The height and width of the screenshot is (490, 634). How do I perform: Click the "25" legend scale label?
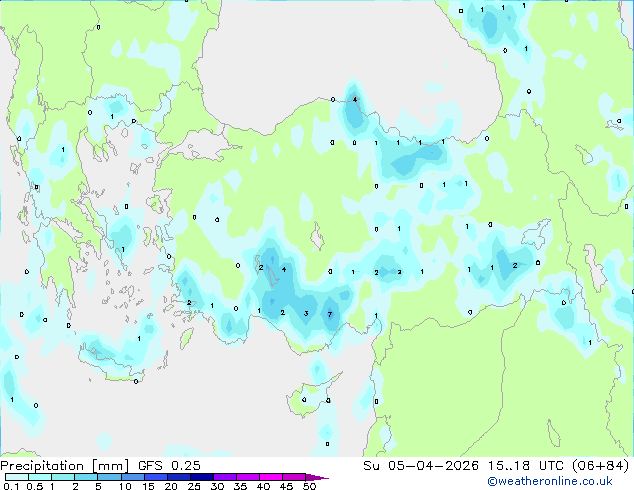point(194,486)
